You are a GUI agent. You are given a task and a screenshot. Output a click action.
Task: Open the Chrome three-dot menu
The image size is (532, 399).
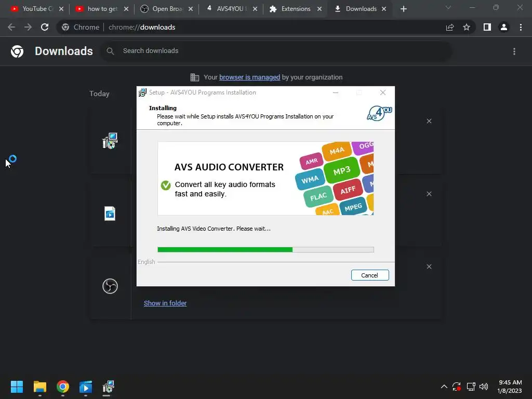(x=521, y=27)
